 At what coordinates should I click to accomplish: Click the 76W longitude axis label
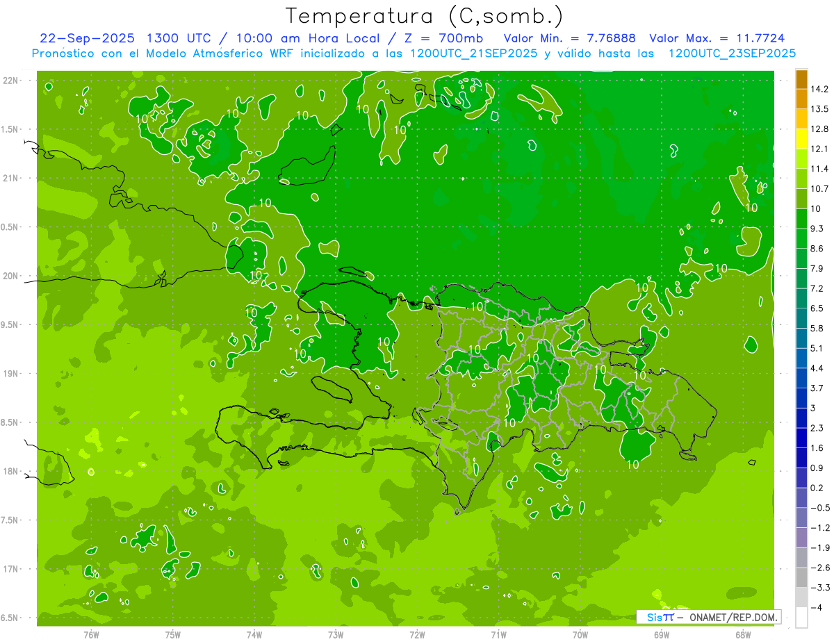[91, 635]
